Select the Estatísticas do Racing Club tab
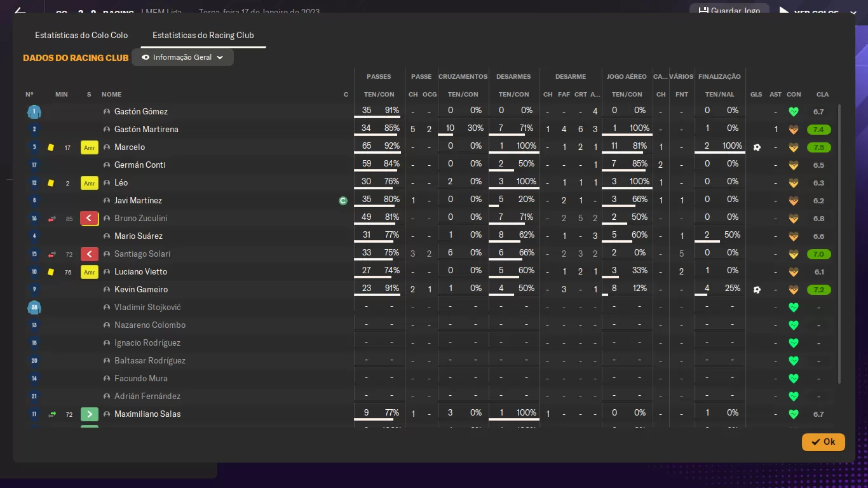This screenshot has width=868, height=488. click(x=203, y=36)
